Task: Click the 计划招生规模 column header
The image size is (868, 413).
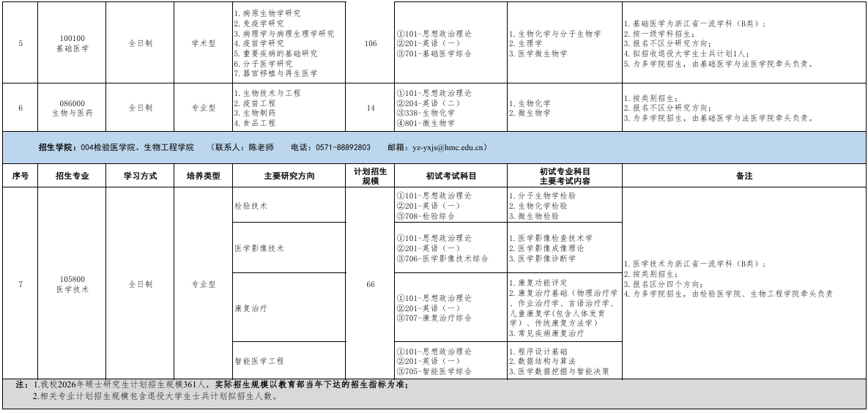Action: [370, 176]
